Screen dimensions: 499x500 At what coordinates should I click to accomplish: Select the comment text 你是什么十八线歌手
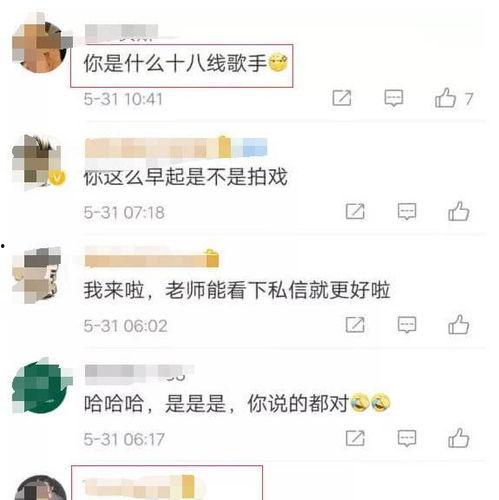pyautogui.click(x=175, y=63)
